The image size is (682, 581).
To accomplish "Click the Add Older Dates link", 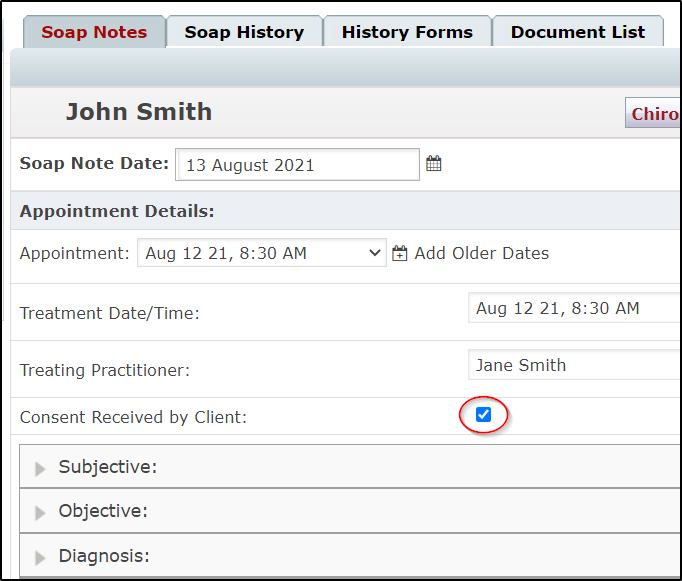I will [481, 253].
